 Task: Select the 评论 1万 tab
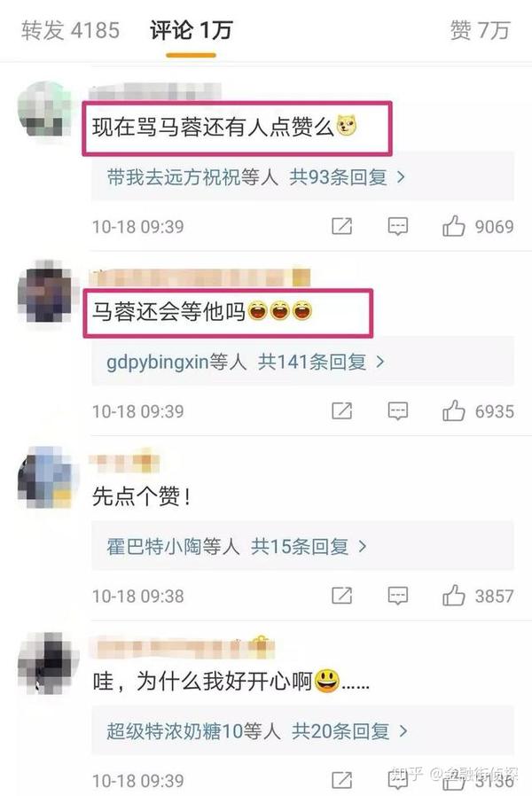click(192, 30)
